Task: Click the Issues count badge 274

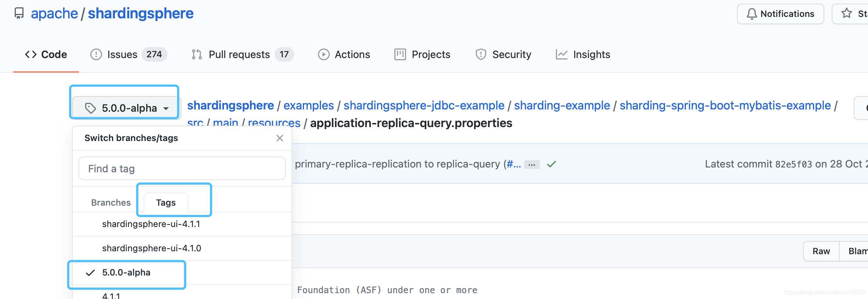Action: [154, 54]
